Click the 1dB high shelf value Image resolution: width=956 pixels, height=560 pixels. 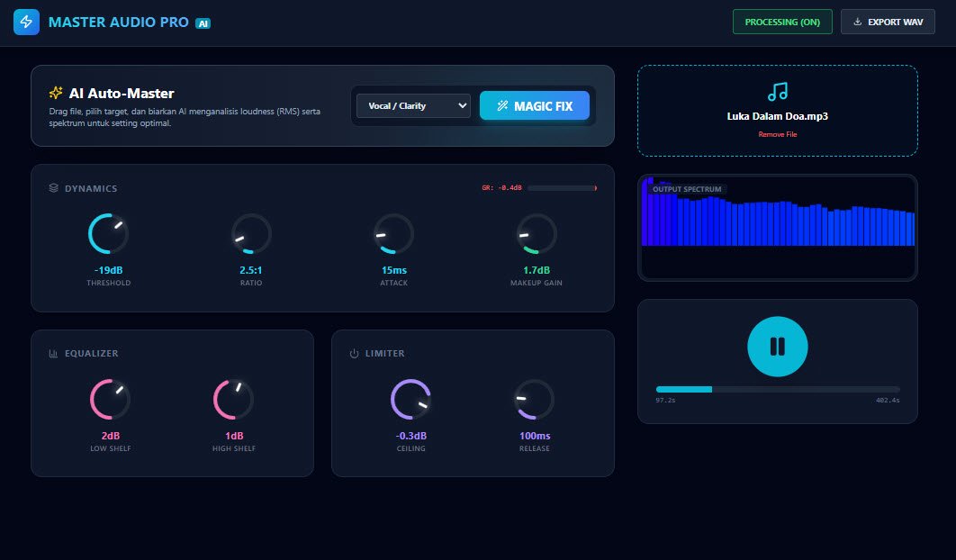tap(234, 436)
